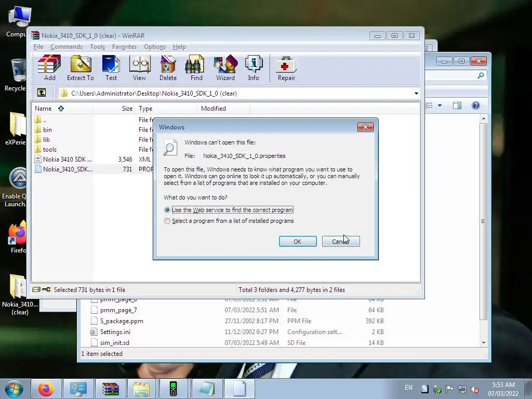Toggle the Explorer preview pane icon
Screen dimensions: 532x399
457,105
